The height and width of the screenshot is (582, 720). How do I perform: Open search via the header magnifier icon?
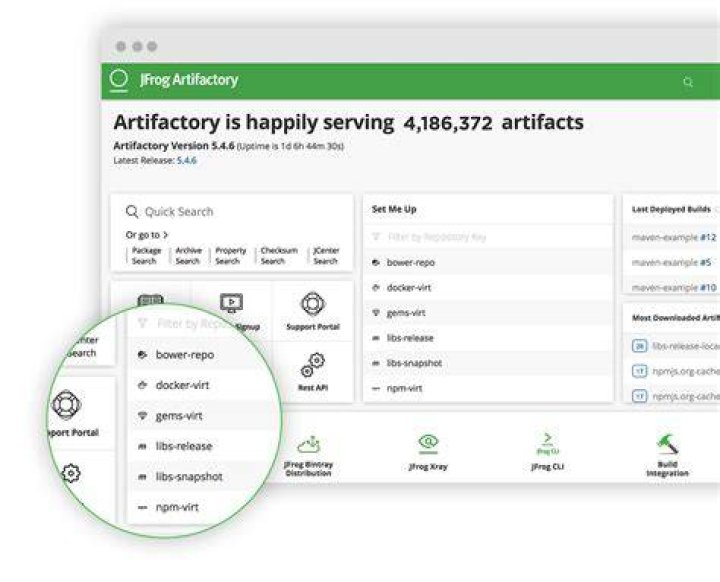[x=688, y=82]
